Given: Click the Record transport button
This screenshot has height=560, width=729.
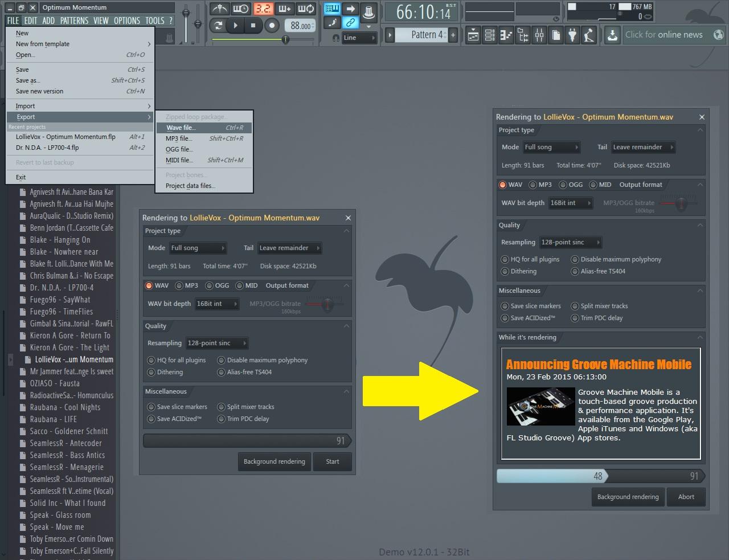Looking at the screenshot, I should (x=272, y=25).
